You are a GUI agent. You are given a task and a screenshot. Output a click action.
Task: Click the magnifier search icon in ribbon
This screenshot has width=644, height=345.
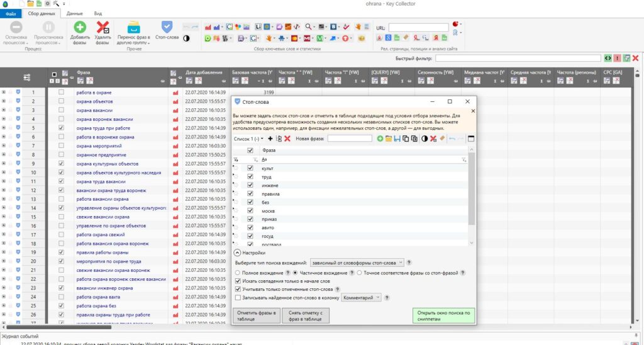309,27
